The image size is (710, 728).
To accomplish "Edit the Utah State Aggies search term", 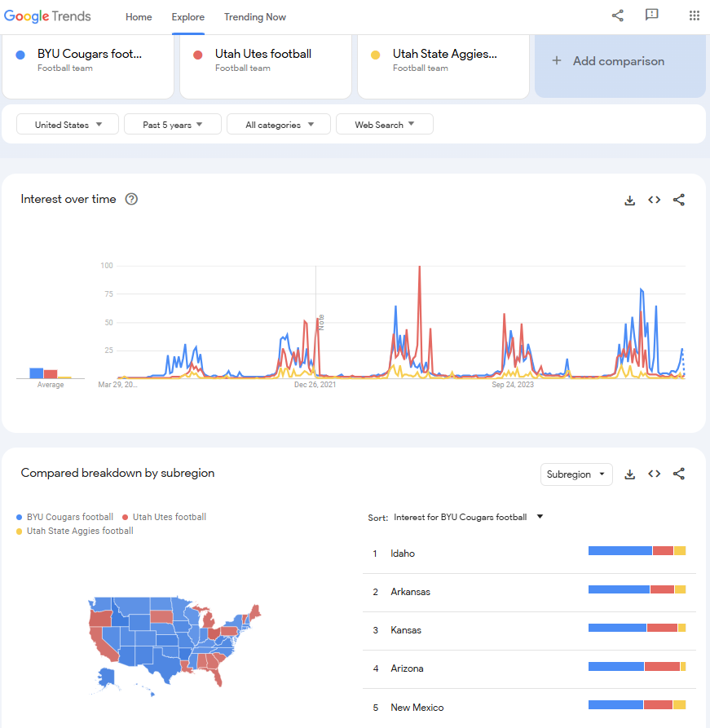I will [x=443, y=66].
